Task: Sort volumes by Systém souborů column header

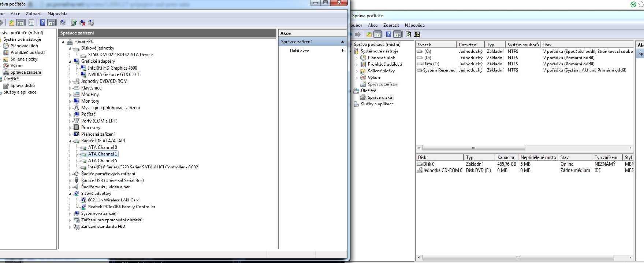Action: point(523,45)
